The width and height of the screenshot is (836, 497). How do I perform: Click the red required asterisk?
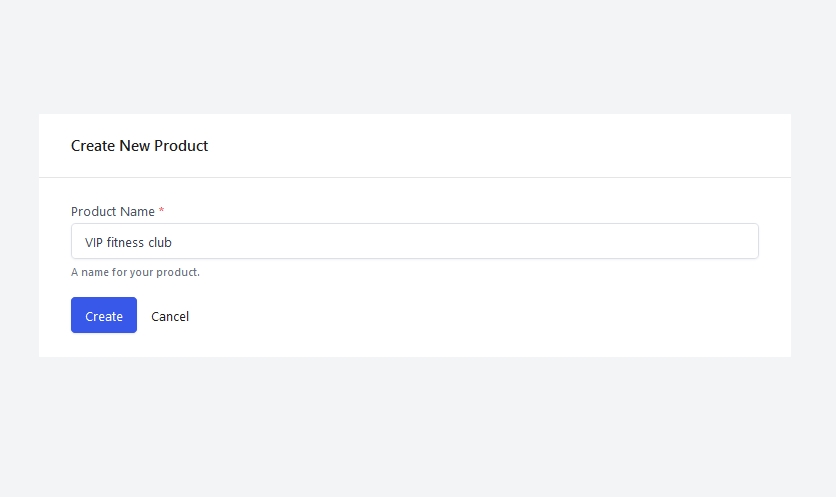[162, 212]
